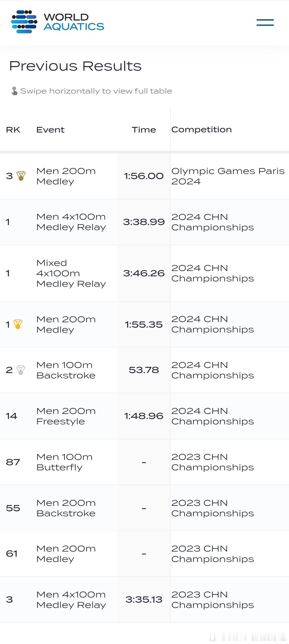Click the Event column header
The image size is (289, 644).
coord(50,130)
